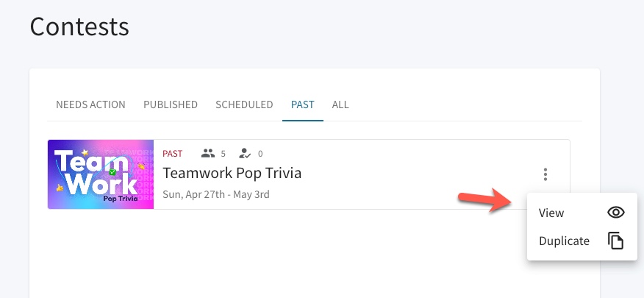
Task: Click the eye icon next to View
Action: (x=615, y=213)
